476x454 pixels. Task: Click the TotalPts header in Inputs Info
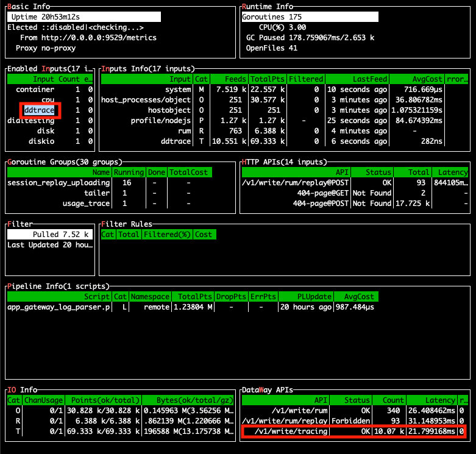click(268, 79)
